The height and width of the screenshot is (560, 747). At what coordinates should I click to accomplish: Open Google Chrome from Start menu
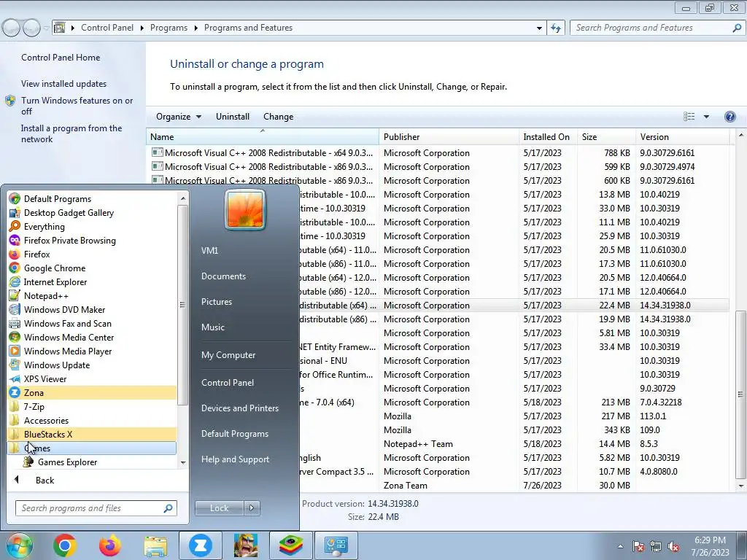(x=54, y=268)
